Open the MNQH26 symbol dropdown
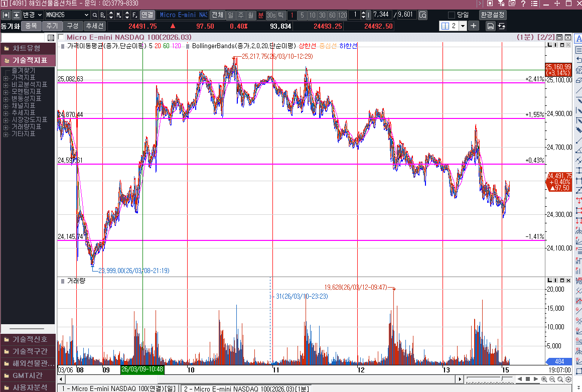This screenshot has width=582, height=392. 86,15
